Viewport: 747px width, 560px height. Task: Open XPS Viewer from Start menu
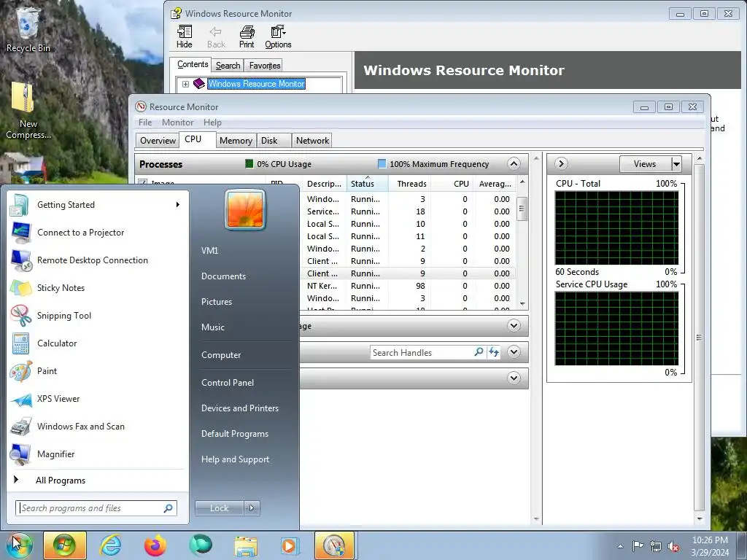click(x=96, y=399)
